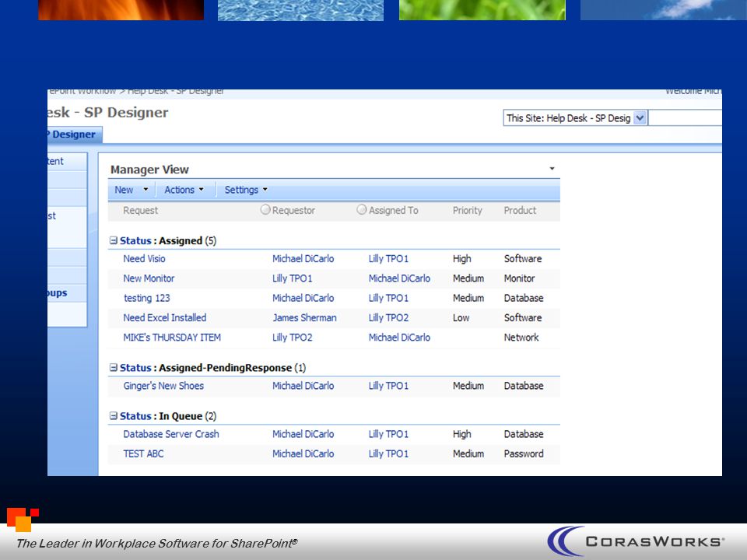
Task: Click assignee Michael DiCarlo in MIKE's THURSDAY row
Action: [399, 338]
